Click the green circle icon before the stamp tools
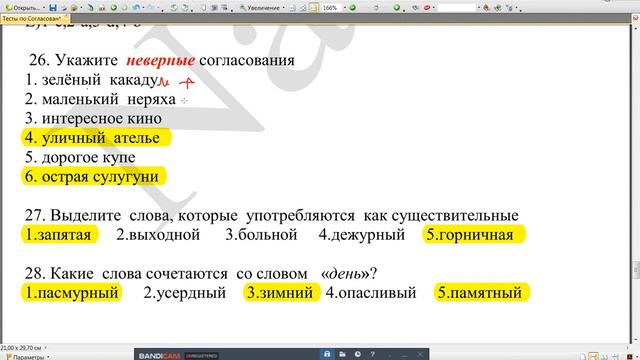This screenshot has height=360, width=640. tap(396, 8)
